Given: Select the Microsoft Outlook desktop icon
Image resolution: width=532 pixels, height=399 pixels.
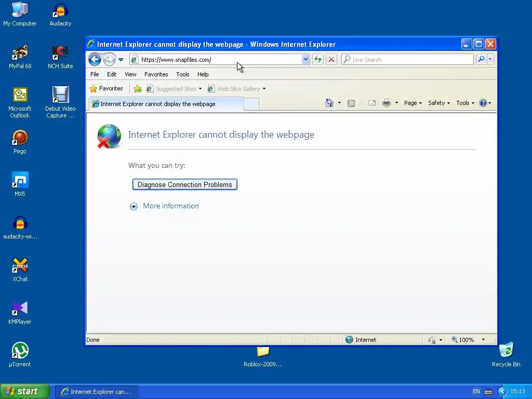Looking at the screenshot, I should click(20, 103).
